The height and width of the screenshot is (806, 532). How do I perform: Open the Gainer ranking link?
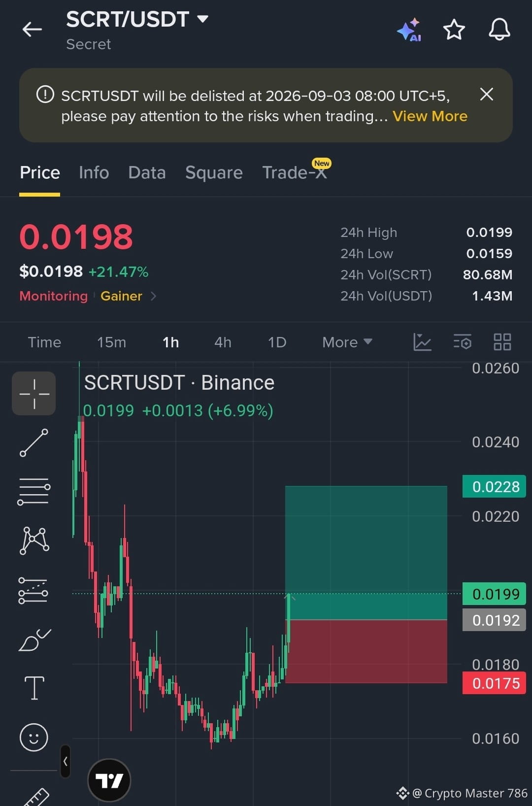tap(122, 296)
